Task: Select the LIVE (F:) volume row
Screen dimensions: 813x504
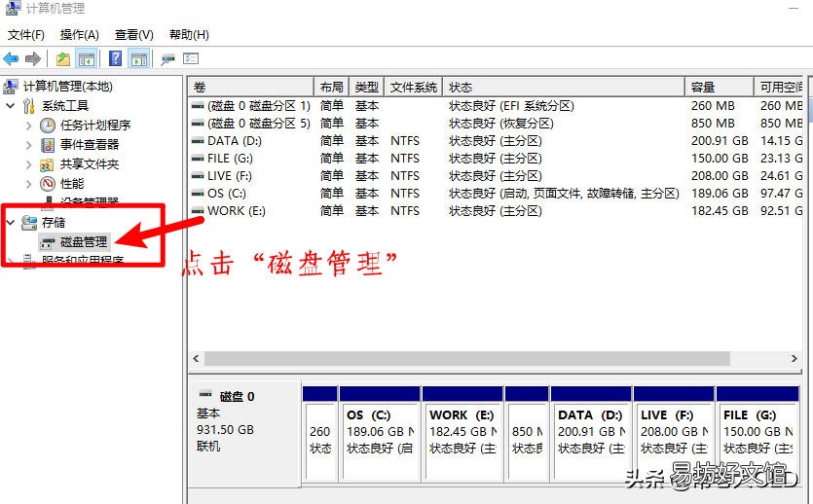Action: (x=496, y=176)
